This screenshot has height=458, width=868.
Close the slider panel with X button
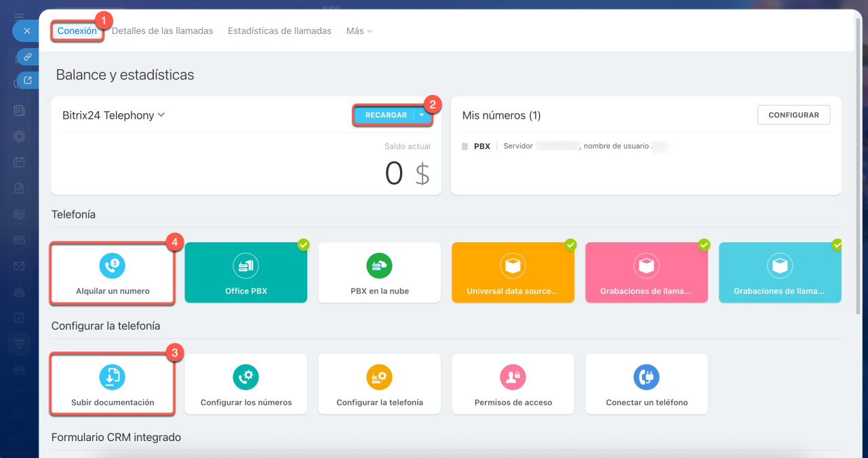(x=26, y=31)
